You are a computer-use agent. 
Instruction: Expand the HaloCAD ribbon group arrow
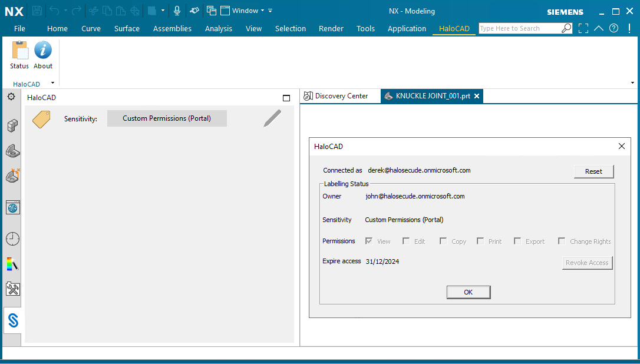point(52,83)
